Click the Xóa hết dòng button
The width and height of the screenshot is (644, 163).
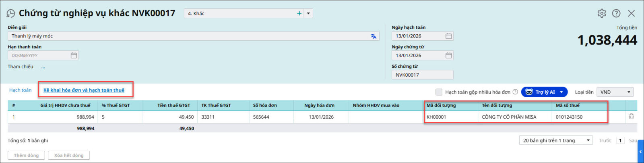tap(69, 155)
